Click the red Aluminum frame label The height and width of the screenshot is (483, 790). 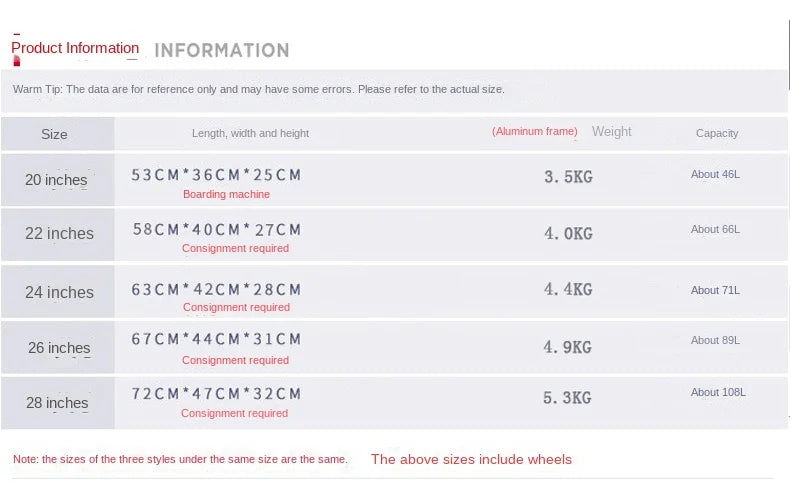point(534,131)
